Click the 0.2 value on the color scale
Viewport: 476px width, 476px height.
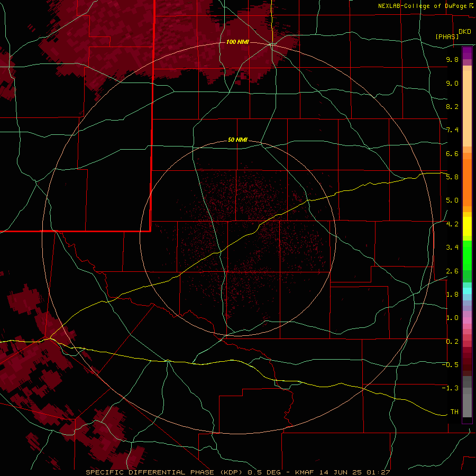coord(452,342)
